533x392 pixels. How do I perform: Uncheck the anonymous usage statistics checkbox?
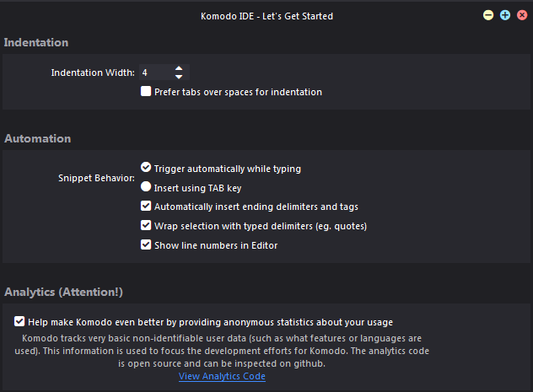click(x=19, y=321)
